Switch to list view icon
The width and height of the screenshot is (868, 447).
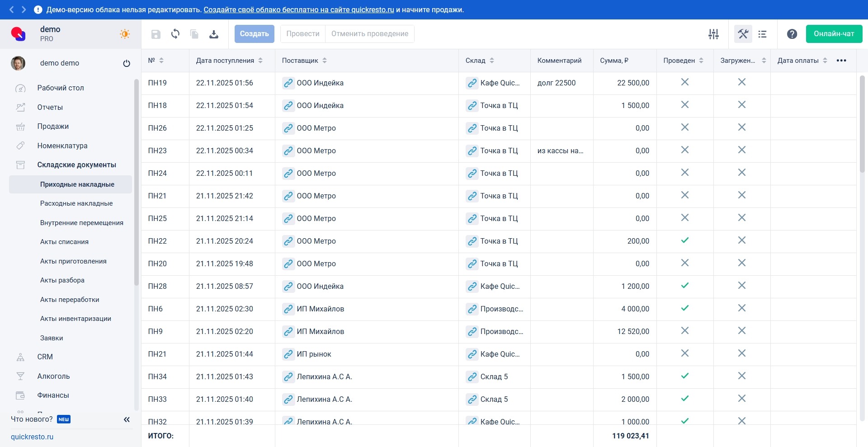(763, 34)
